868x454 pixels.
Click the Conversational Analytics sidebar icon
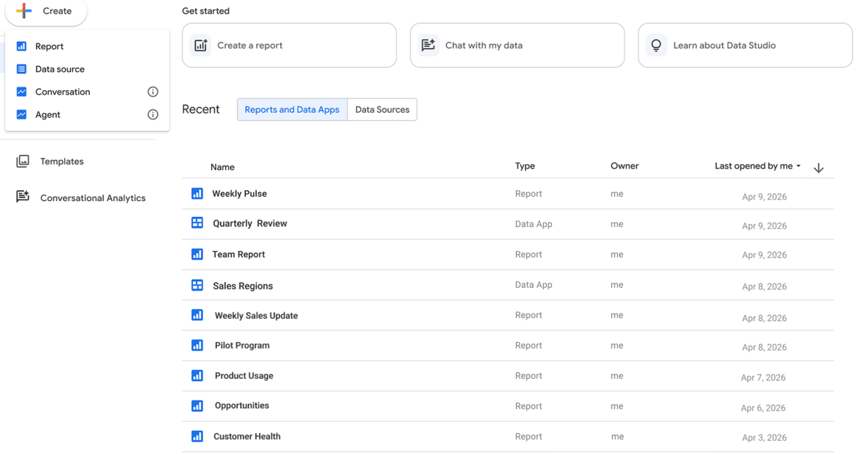23,197
